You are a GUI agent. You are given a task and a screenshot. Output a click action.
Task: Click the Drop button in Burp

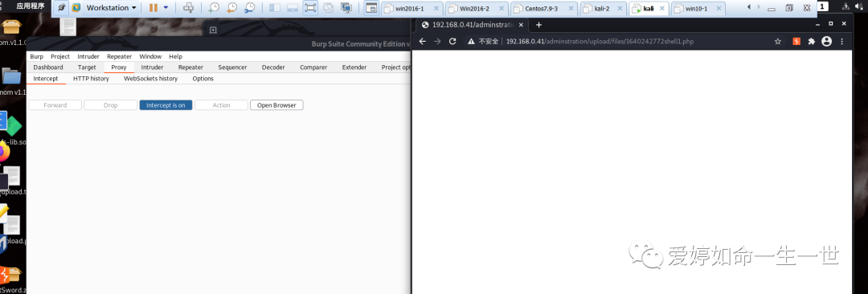[x=111, y=105]
